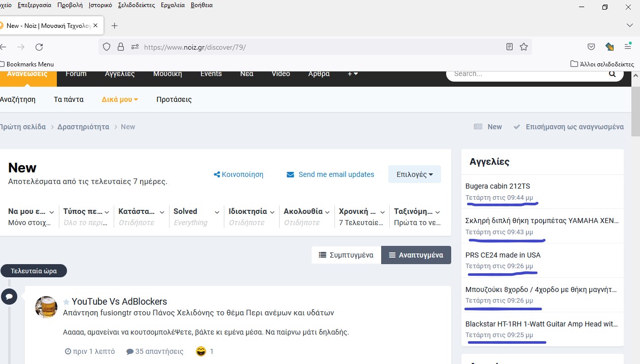
Task: Click the beer mug user avatar
Action: click(46, 307)
